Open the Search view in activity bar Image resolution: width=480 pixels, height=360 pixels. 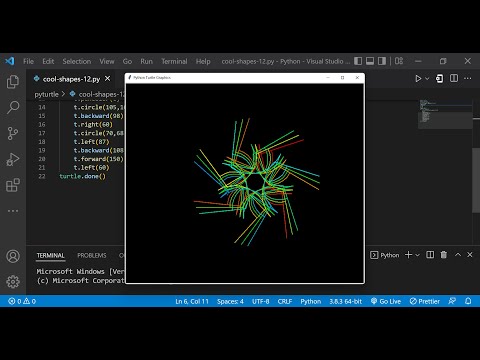(x=13, y=107)
